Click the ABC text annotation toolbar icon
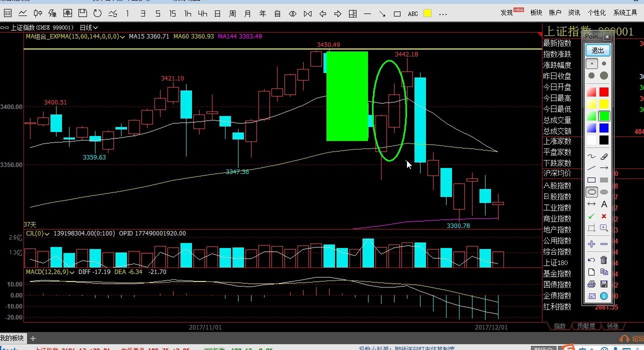The width and height of the screenshot is (644, 350). [412, 13]
